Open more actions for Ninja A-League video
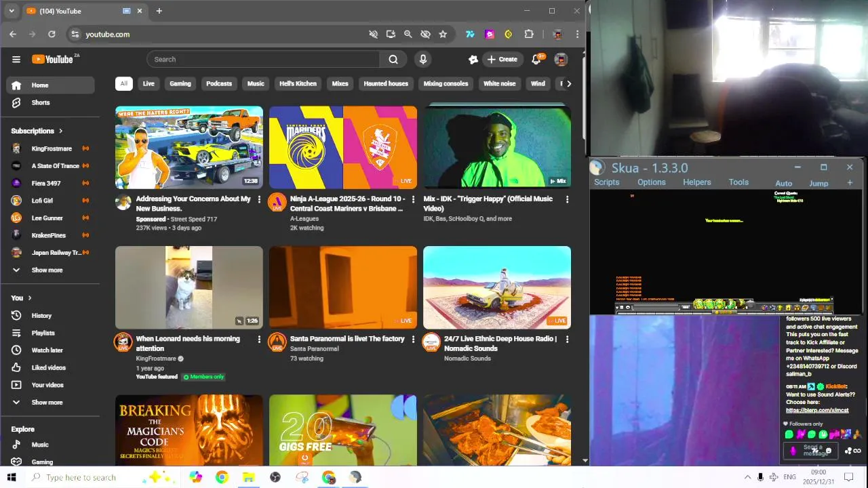This screenshot has height=488, width=868. [x=413, y=199]
